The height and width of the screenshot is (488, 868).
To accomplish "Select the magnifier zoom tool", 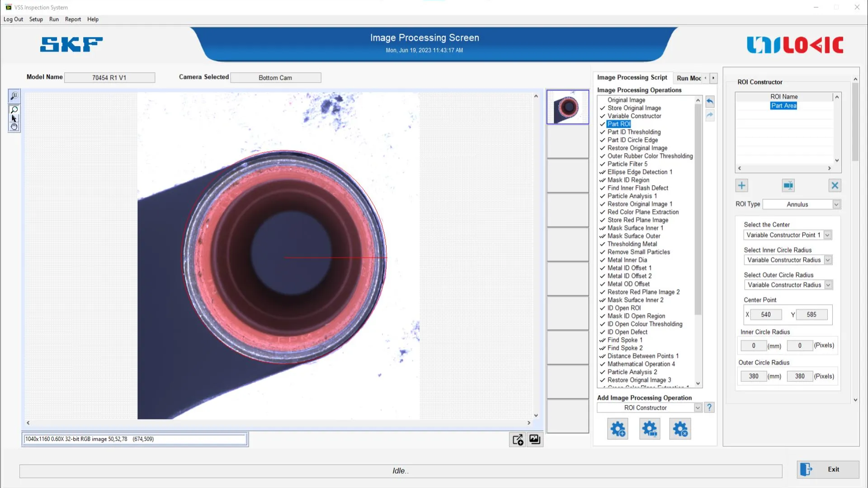I will click(x=14, y=110).
